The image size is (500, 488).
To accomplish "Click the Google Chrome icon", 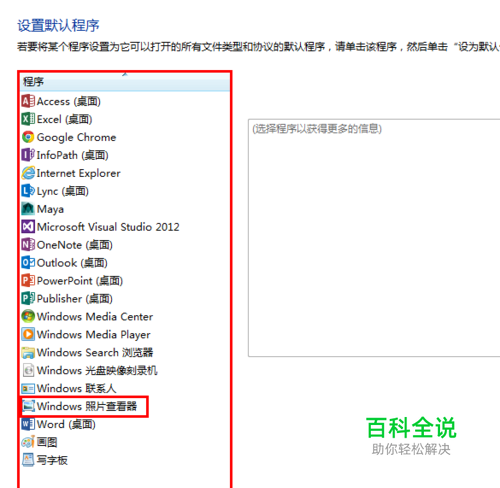I will click(28, 137).
